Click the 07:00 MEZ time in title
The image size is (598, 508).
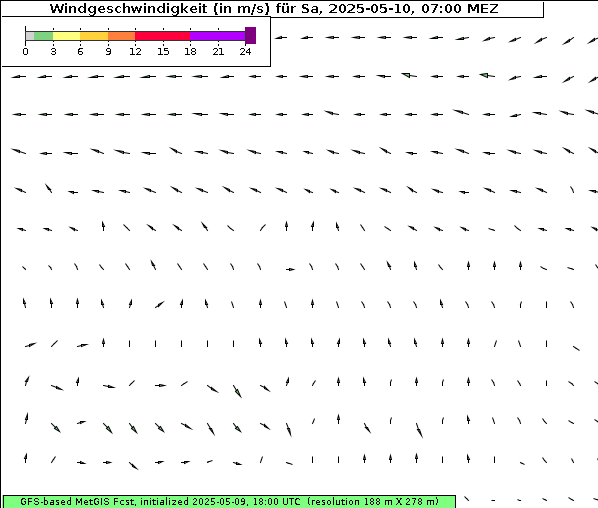[x=460, y=8]
